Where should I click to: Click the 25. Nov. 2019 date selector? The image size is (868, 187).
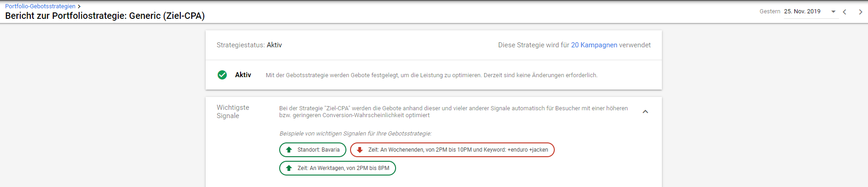[802, 11]
